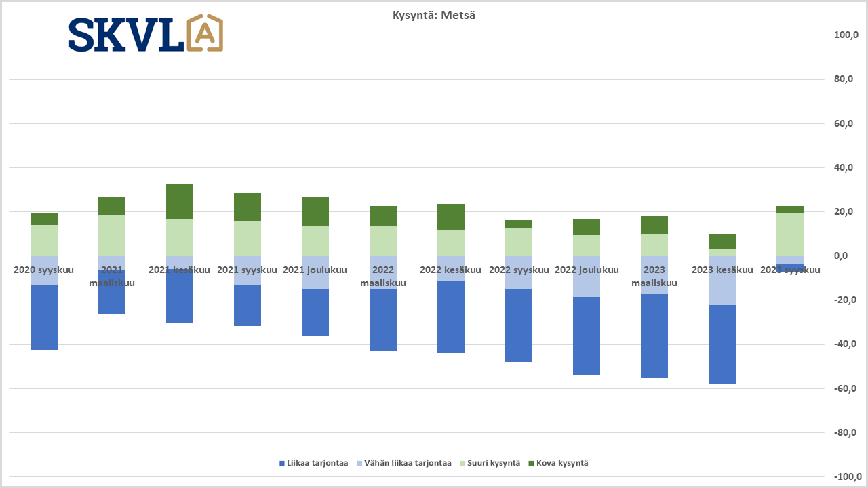Select the Liikaa tarjontaa legend color square
868x488 pixels.
pos(282,463)
